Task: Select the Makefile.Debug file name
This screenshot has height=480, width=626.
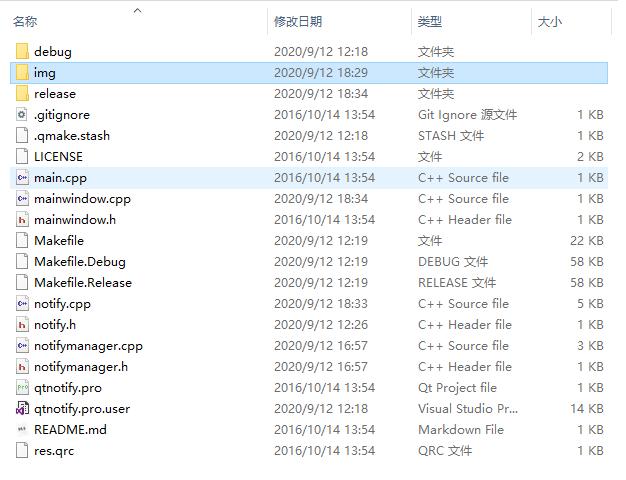Action: 80,262
